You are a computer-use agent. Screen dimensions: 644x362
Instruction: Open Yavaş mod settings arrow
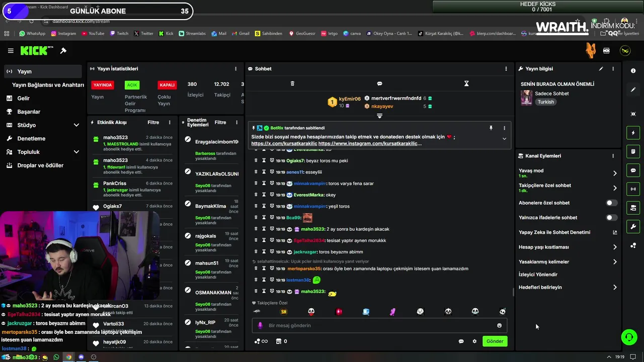(x=615, y=173)
